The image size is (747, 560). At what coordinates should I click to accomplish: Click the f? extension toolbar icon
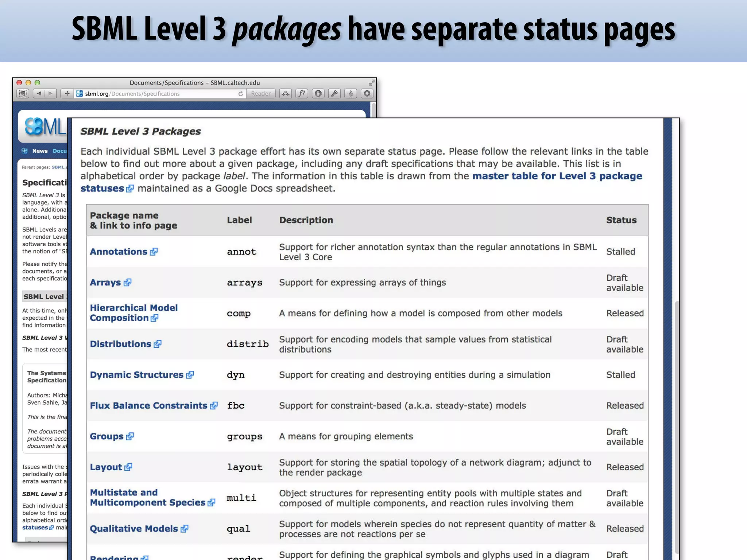(x=302, y=94)
